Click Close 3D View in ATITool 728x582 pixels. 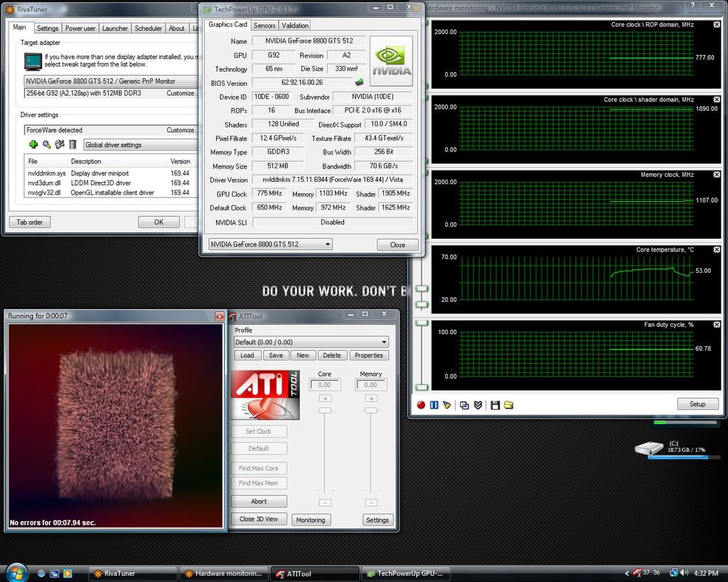click(259, 519)
